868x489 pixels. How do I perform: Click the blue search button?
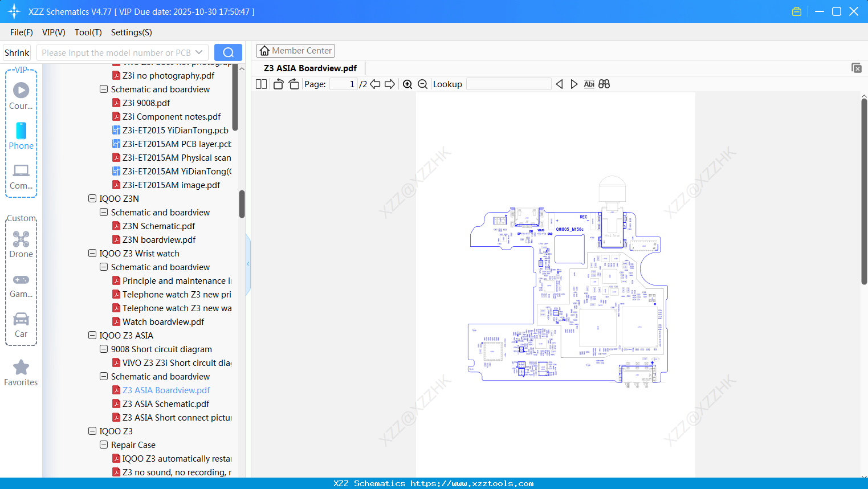point(228,52)
